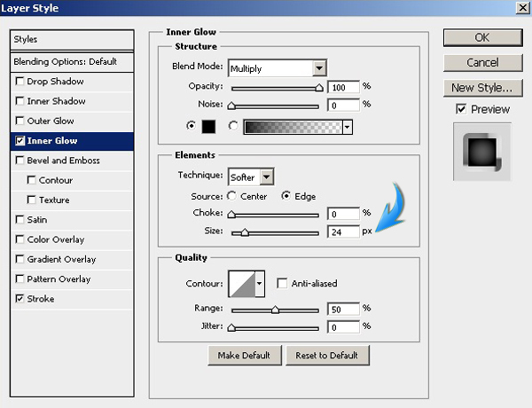
Task: Click the layer style preview thumbnail
Action: point(479,152)
